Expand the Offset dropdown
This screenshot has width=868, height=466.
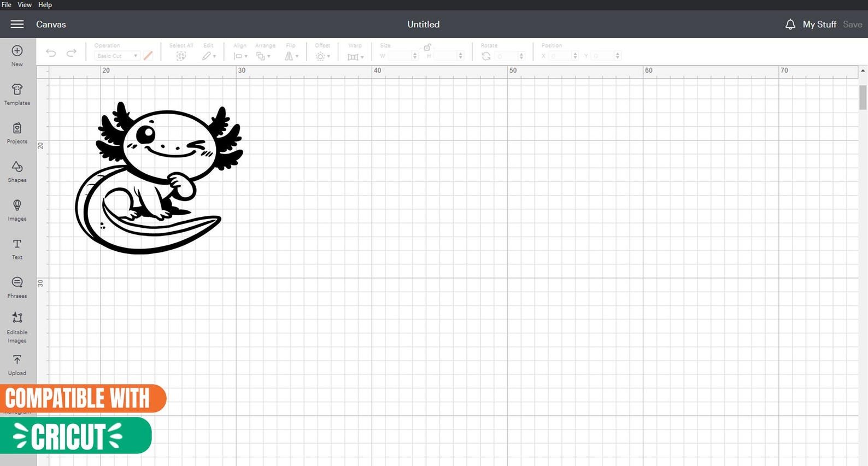click(x=323, y=56)
